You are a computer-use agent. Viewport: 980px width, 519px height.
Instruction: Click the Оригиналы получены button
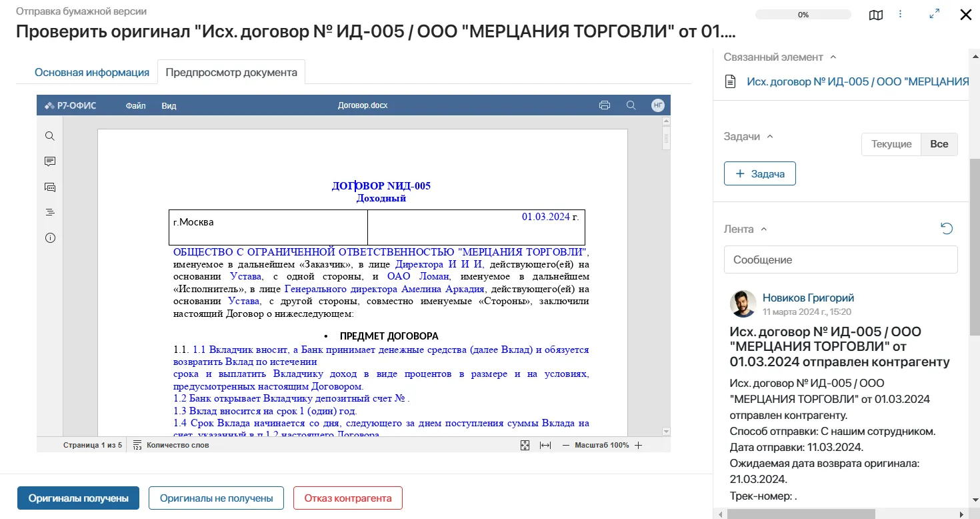[78, 498]
